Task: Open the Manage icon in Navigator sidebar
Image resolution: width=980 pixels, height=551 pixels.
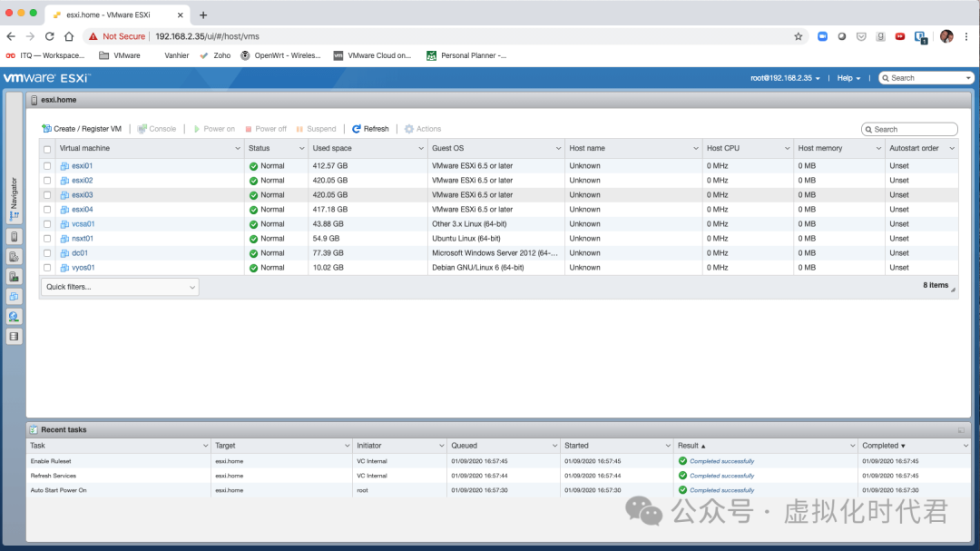Action: pyautogui.click(x=14, y=256)
